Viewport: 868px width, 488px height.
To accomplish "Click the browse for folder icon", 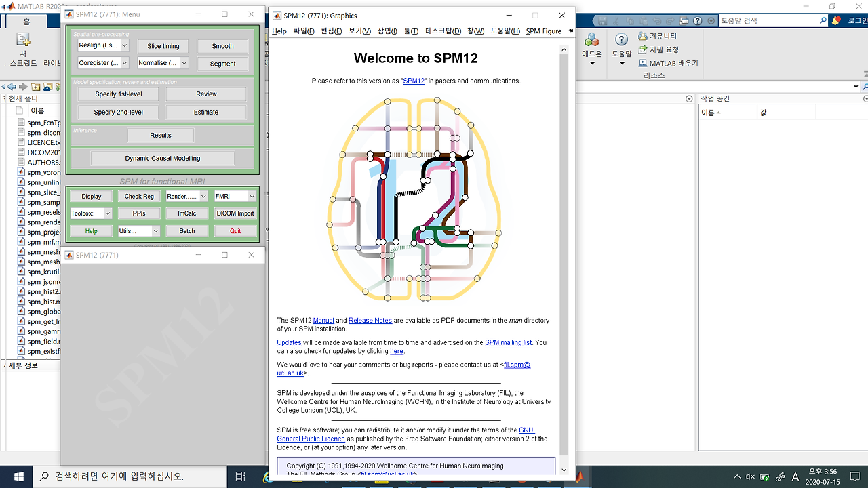I will [x=47, y=87].
